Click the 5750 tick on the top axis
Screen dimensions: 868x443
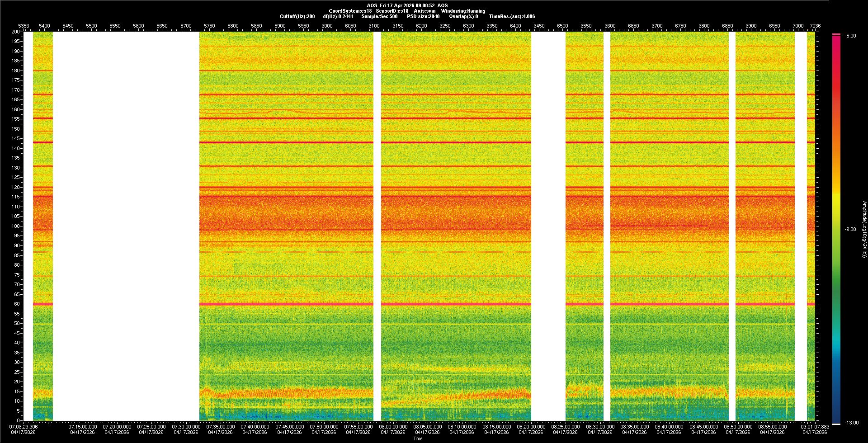coord(209,26)
